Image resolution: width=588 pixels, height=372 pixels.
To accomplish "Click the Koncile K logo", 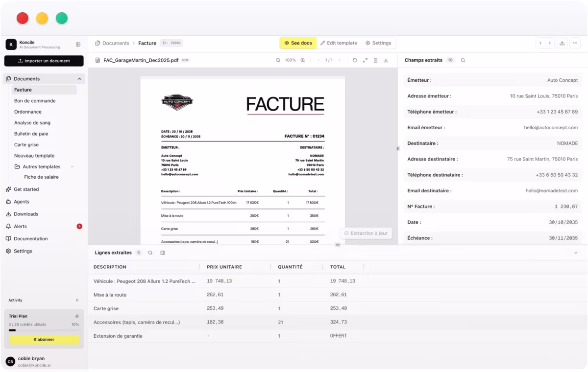I will tap(11, 45).
